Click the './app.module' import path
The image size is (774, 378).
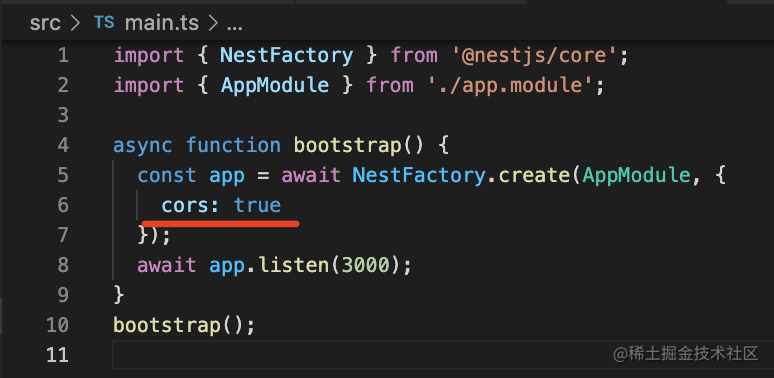tap(512, 85)
